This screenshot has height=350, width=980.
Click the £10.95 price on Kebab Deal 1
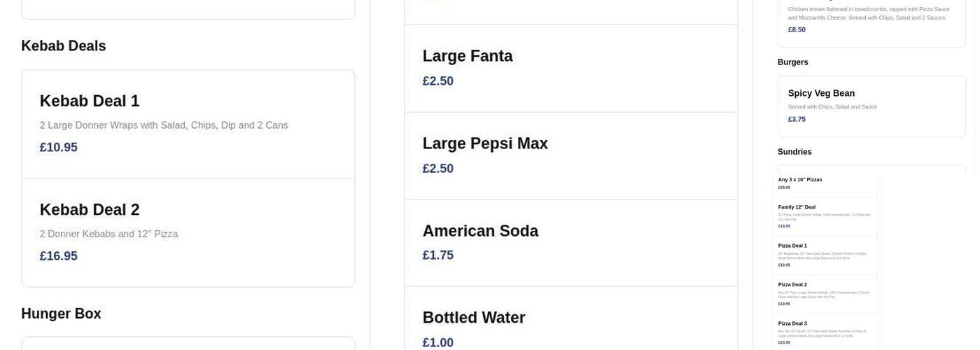tap(59, 148)
